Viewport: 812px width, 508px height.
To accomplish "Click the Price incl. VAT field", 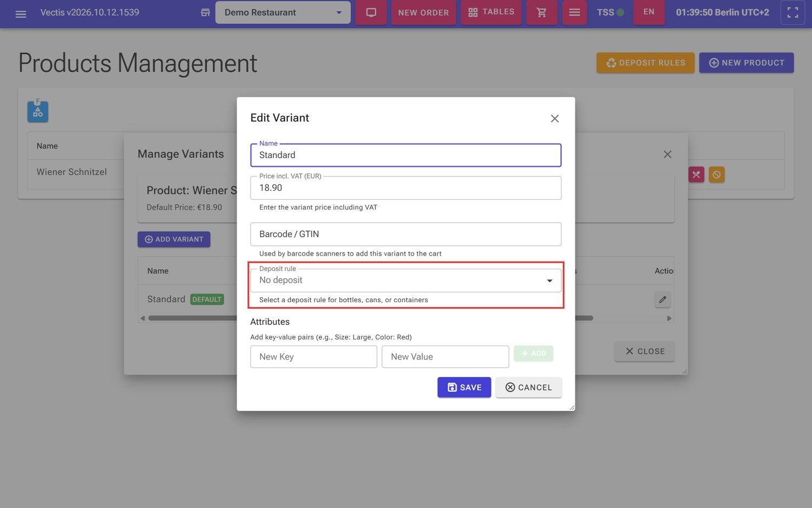I will coord(405,188).
